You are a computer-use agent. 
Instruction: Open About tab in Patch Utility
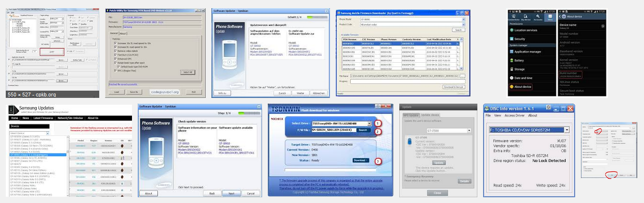[x=123, y=34]
